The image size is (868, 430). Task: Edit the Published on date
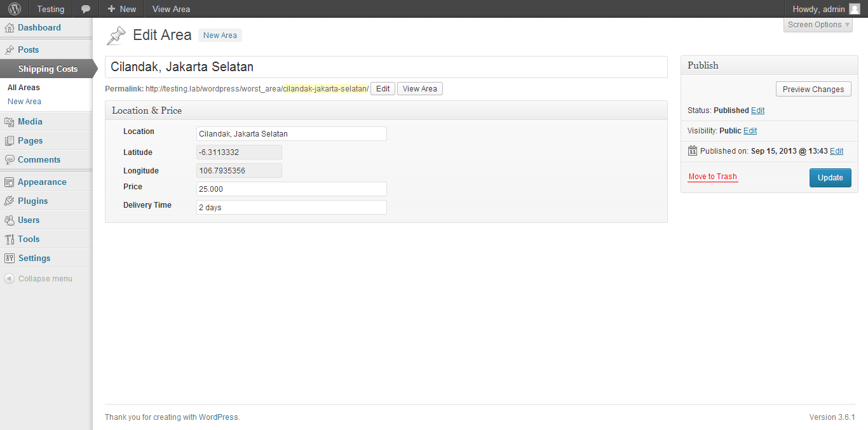coord(836,151)
